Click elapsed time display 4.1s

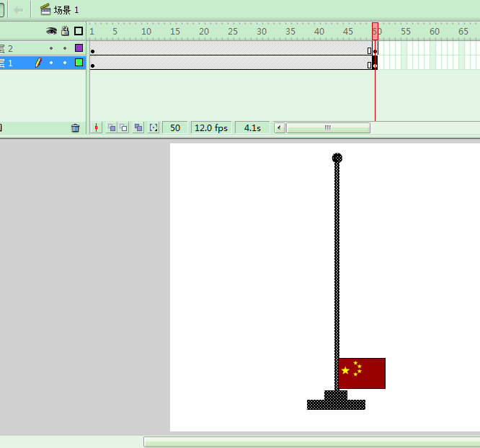click(x=252, y=127)
